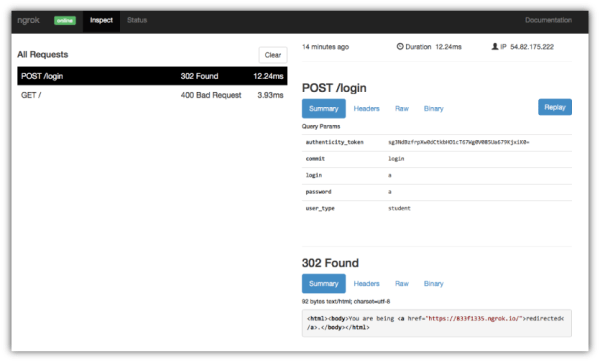This screenshot has width=600, height=362.
Task: Click the IP address 54.82.175.222
Action: (x=532, y=47)
